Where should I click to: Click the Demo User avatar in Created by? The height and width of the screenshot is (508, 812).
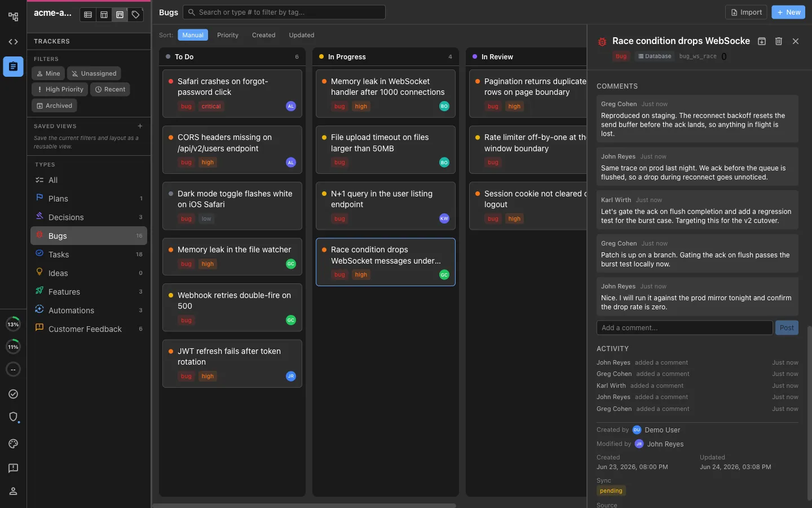(637, 430)
